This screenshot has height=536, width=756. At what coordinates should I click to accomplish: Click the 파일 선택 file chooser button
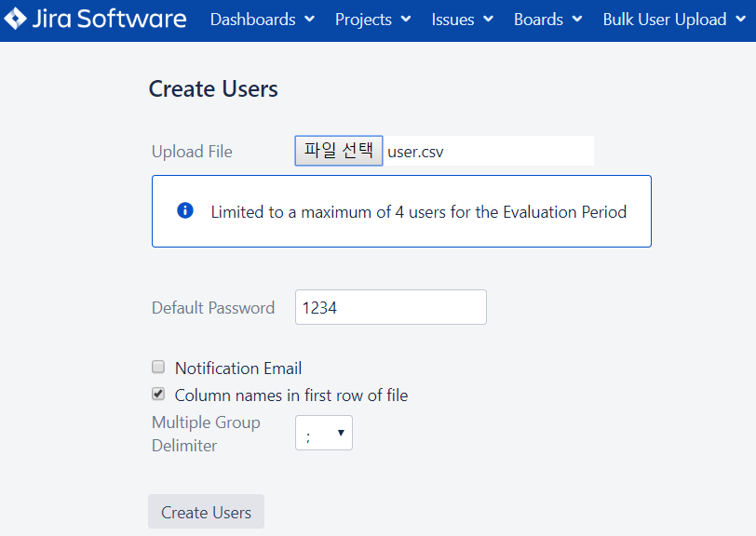tap(339, 151)
